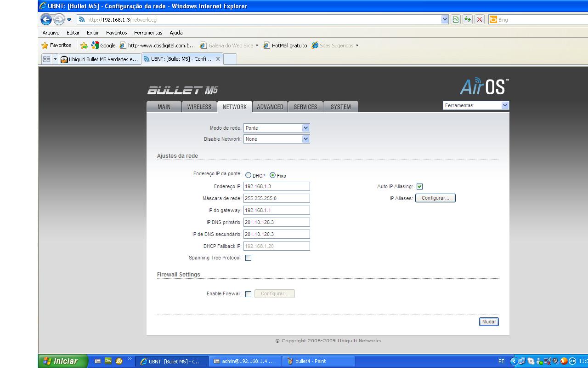The height and width of the screenshot is (368, 588).
Task: Click the firewall Configurar button
Action: (x=275, y=293)
